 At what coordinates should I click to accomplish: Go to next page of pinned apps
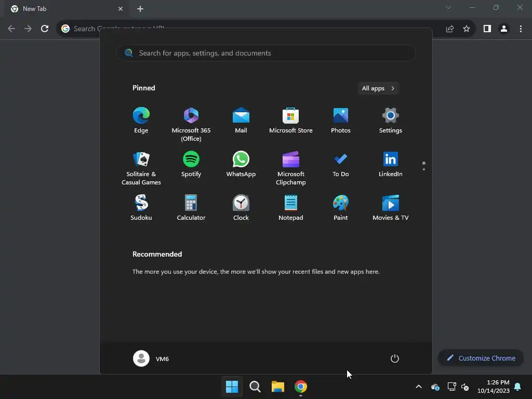click(424, 169)
